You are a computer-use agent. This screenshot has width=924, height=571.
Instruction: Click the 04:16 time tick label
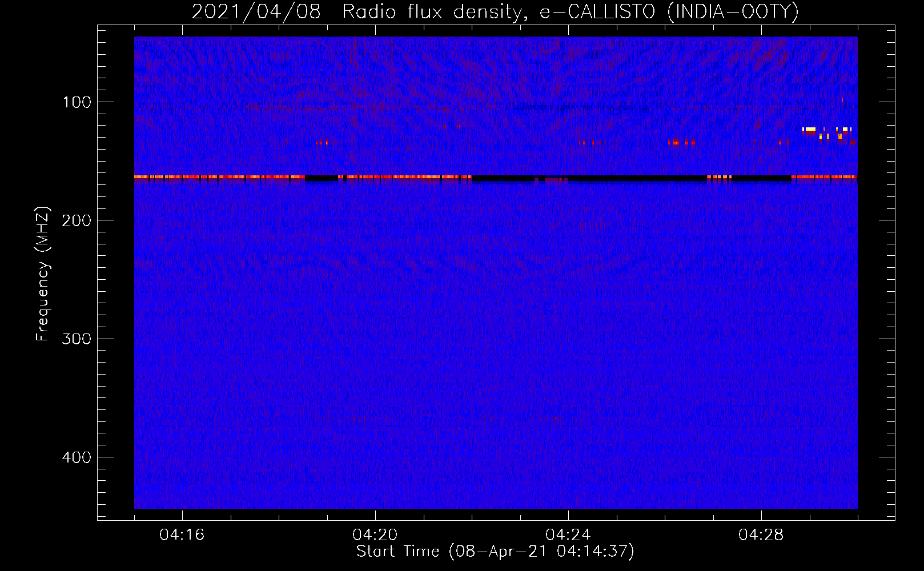(x=182, y=535)
